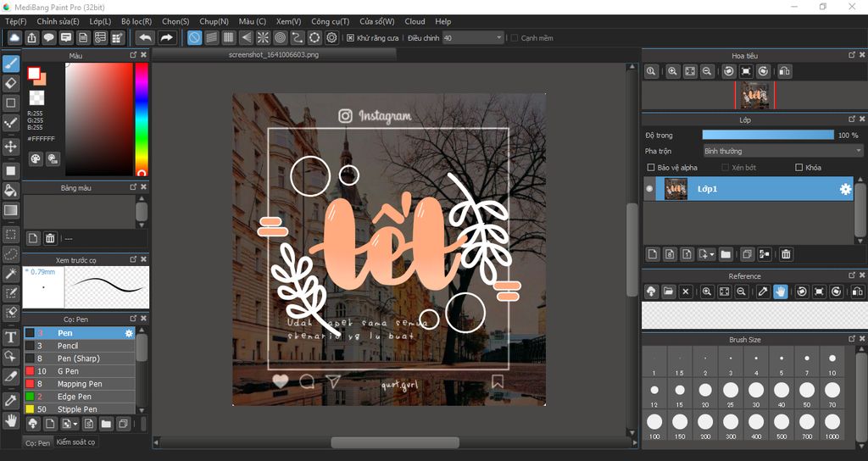Open Chỉnh sửa(E) menu
This screenshot has height=461, width=868.
(58, 21)
